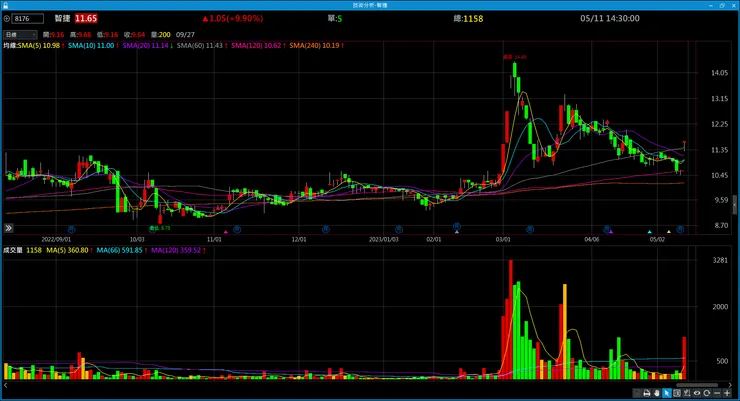Click the circled event marker near 2022/09/01
Screen dimensions: 740x401
point(71,230)
